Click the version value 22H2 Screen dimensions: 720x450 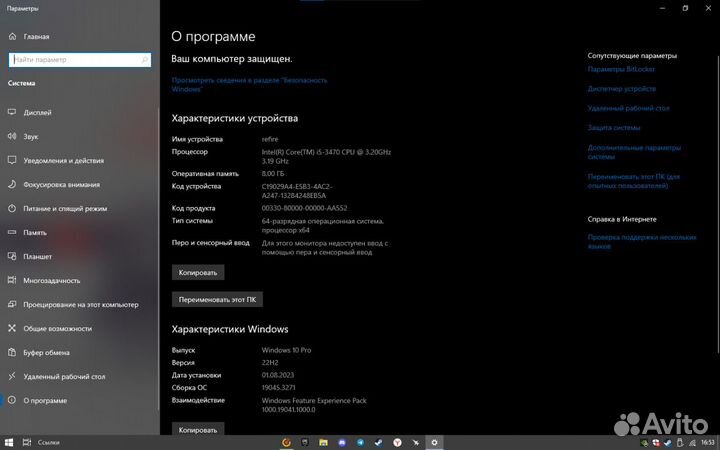[270, 362]
